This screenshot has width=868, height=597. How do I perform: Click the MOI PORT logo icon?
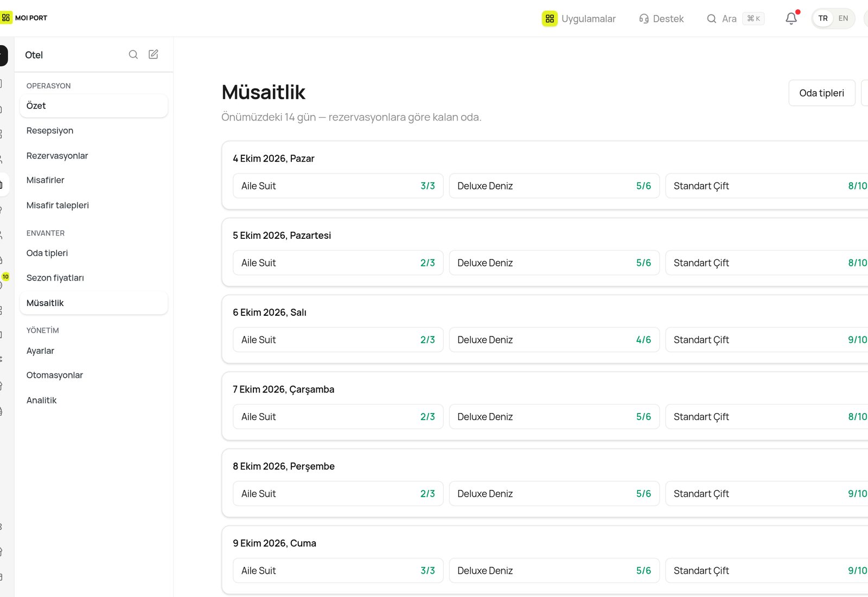point(5,17)
